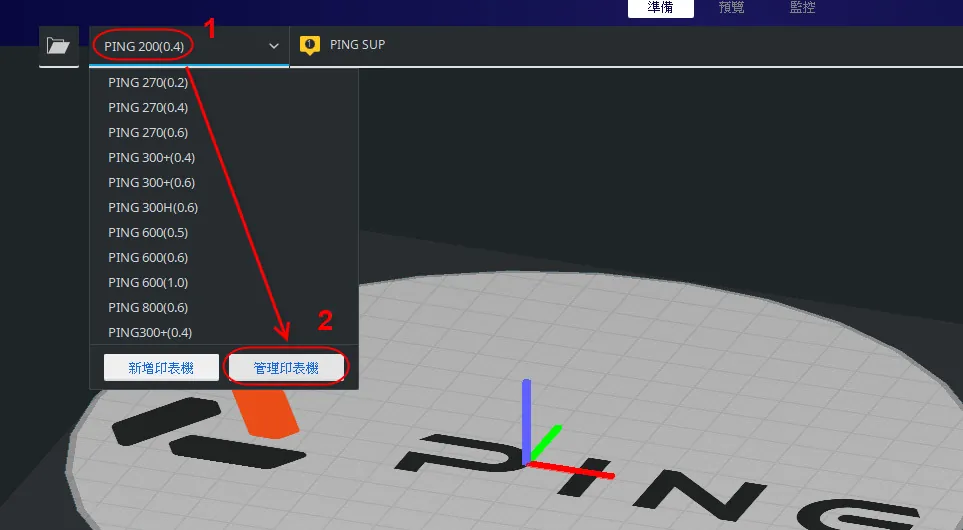The width and height of the screenshot is (963, 530).
Task: Select PING 600(1.0) entry
Action: [224, 283]
